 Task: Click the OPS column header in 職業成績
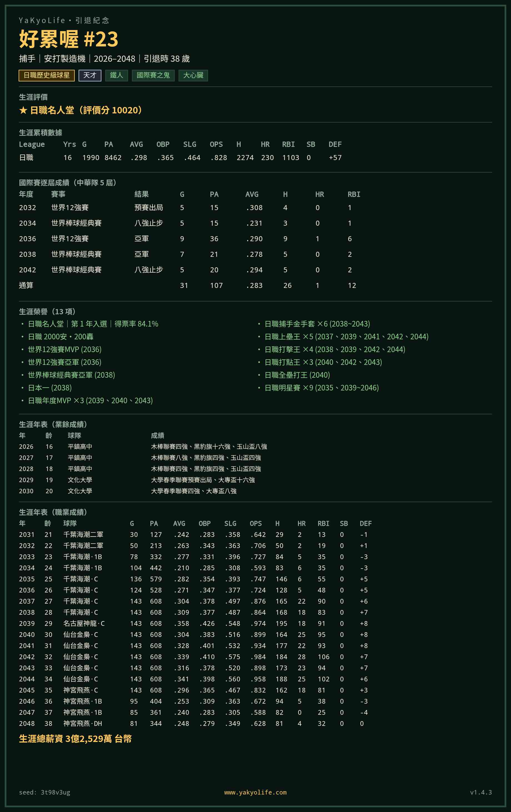click(x=256, y=523)
